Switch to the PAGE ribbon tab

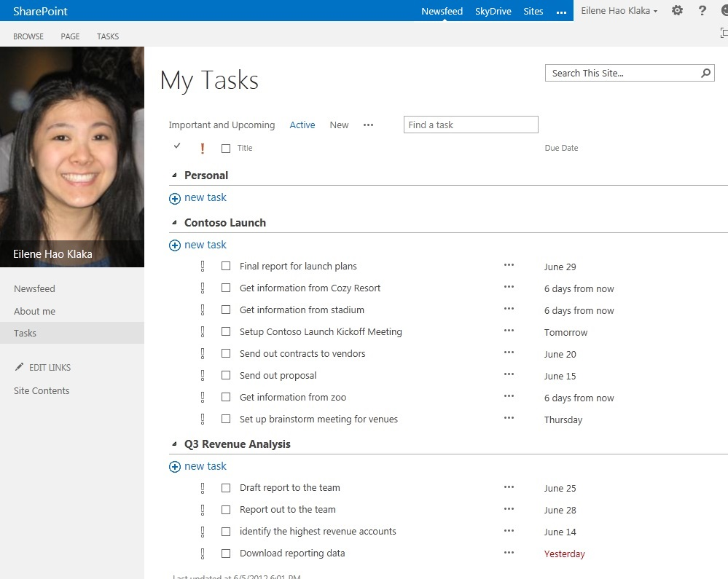pyautogui.click(x=69, y=36)
